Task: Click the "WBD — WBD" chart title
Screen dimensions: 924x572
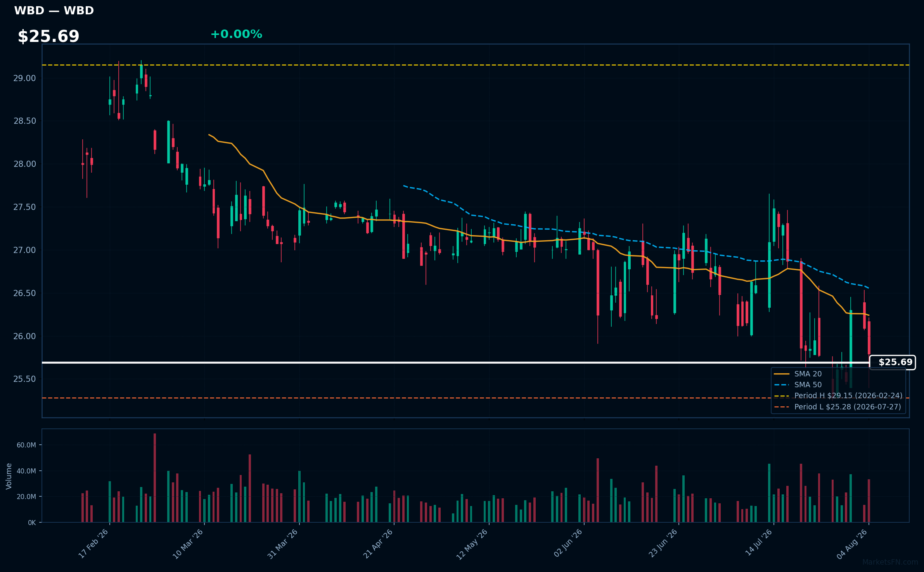Action: click(54, 10)
